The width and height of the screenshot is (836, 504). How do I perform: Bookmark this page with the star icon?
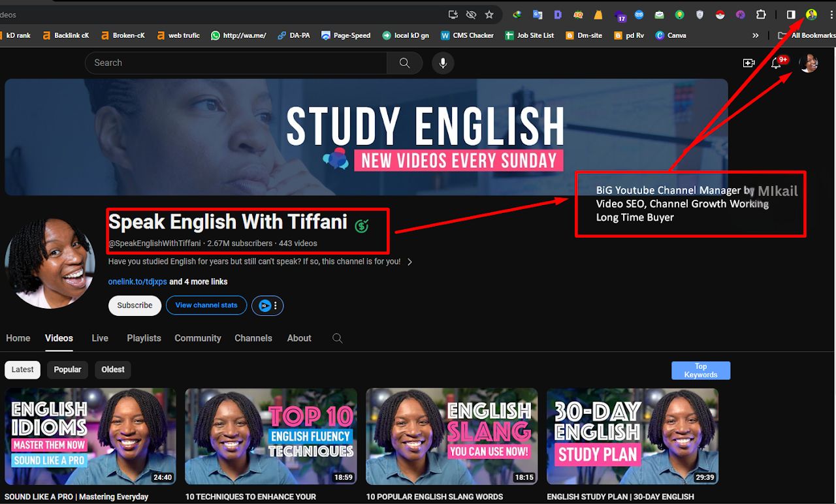pyautogui.click(x=489, y=14)
